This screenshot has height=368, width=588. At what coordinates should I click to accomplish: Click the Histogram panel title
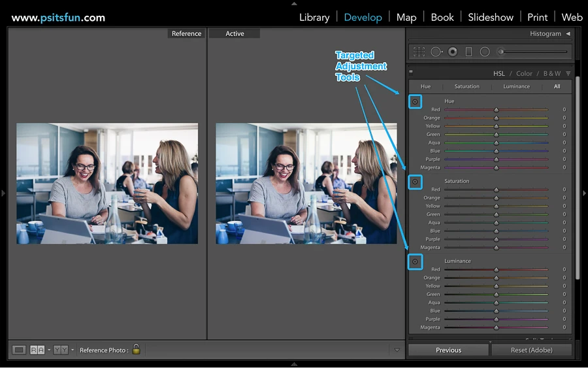point(546,34)
